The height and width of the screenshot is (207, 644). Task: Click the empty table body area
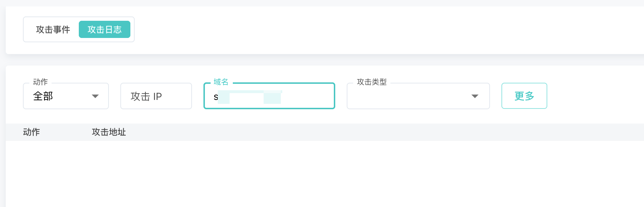[322, 172]
